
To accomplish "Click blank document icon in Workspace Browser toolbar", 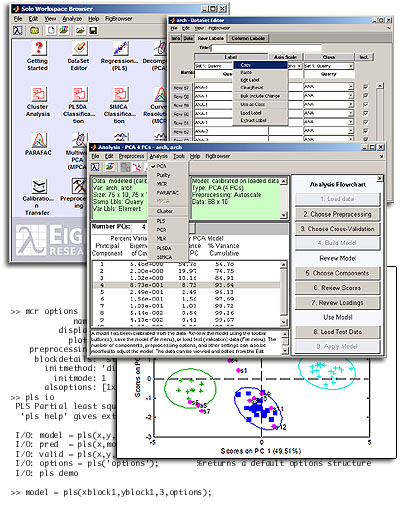I will 51,31.
